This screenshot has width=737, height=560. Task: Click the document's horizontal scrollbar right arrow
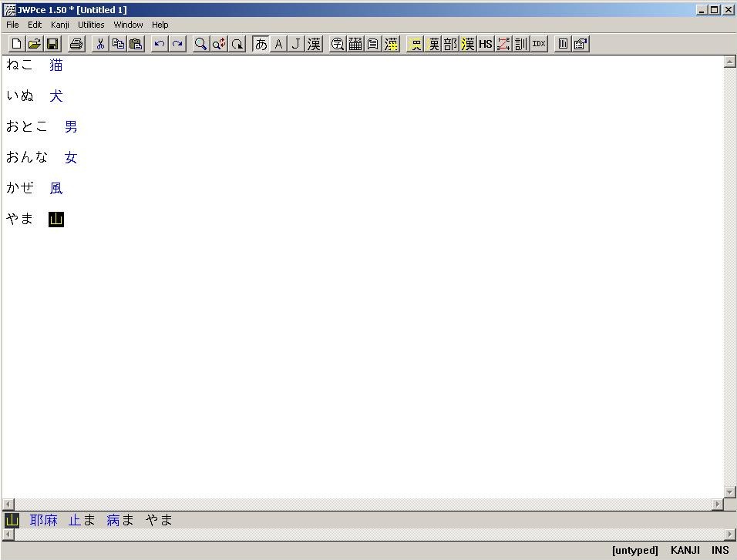717,504
